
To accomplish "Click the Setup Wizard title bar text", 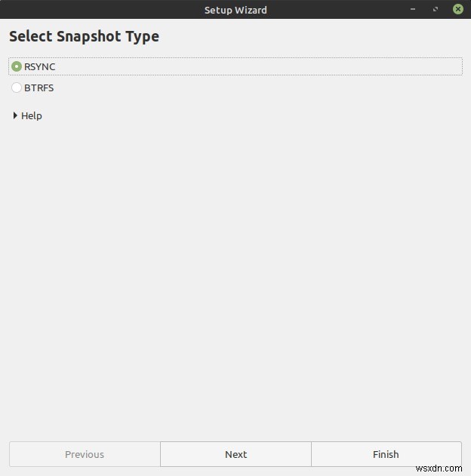I will point(235,10).
